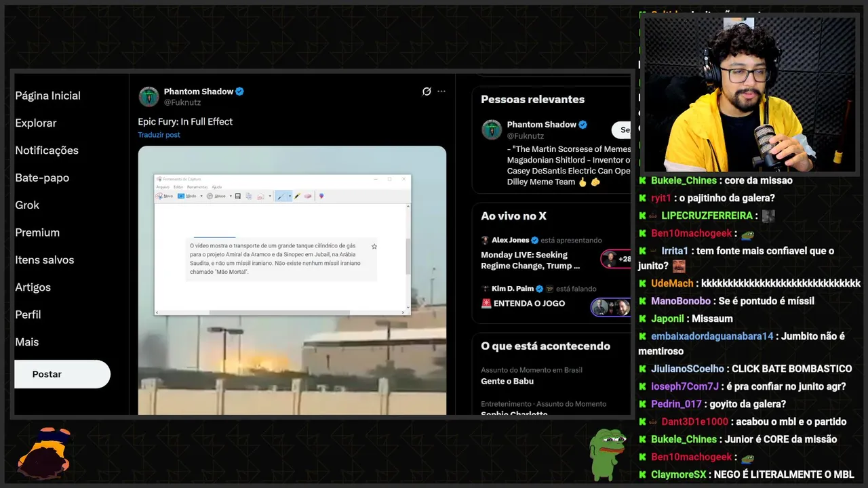
Task: Click the capture window horizontal scrollbar
Action: pyautogui.click(x=279, y=312)
